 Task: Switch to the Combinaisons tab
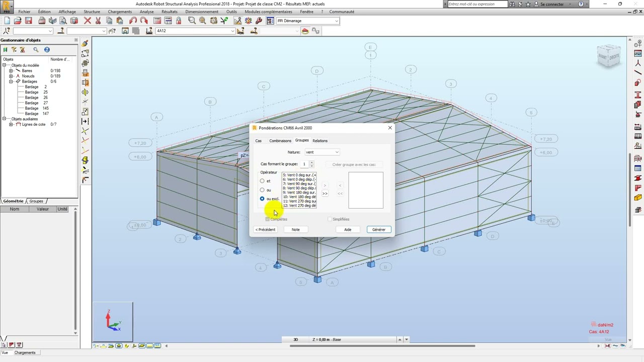[280, 141]
